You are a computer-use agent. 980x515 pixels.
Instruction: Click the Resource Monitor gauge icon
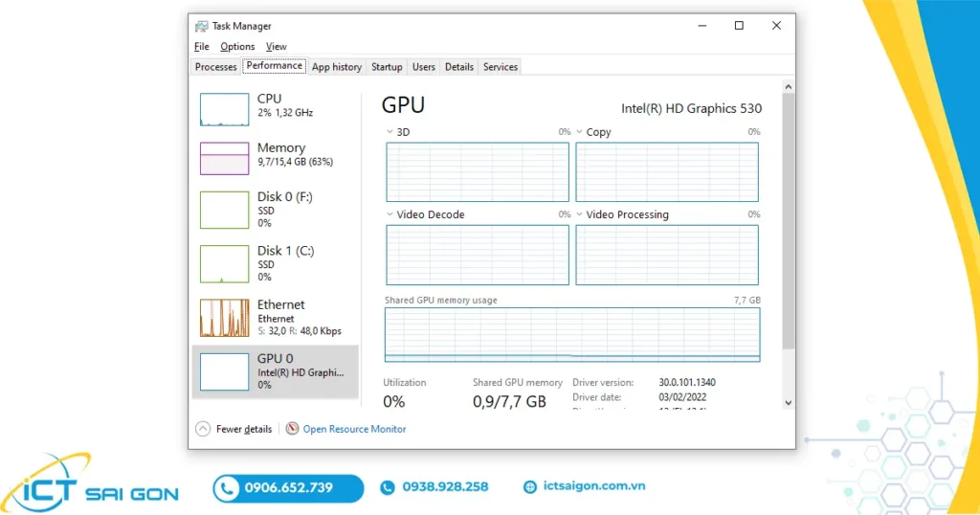(x=292, y=428)
